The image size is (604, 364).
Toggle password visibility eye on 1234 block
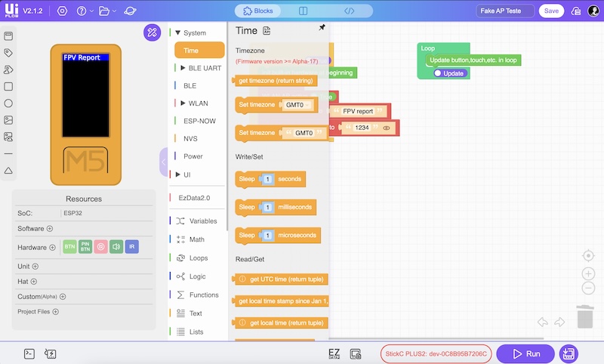[x=386, y=128]
